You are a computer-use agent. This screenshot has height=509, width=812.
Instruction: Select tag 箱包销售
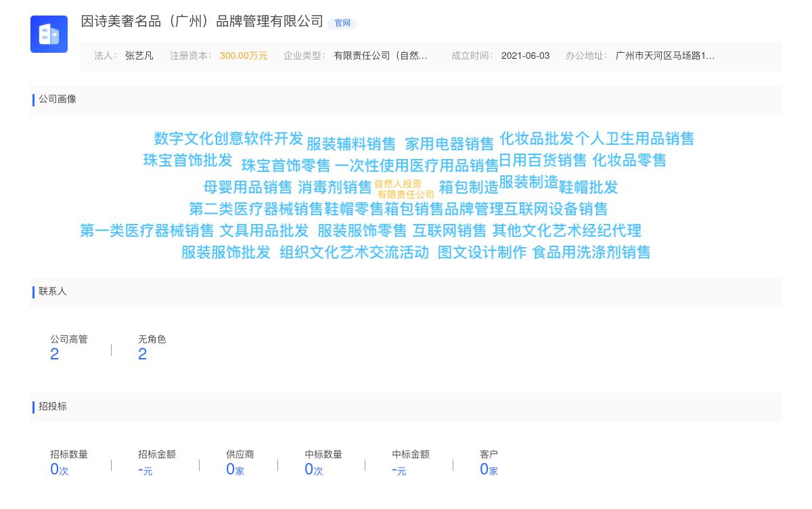click(x=414, y=209)
